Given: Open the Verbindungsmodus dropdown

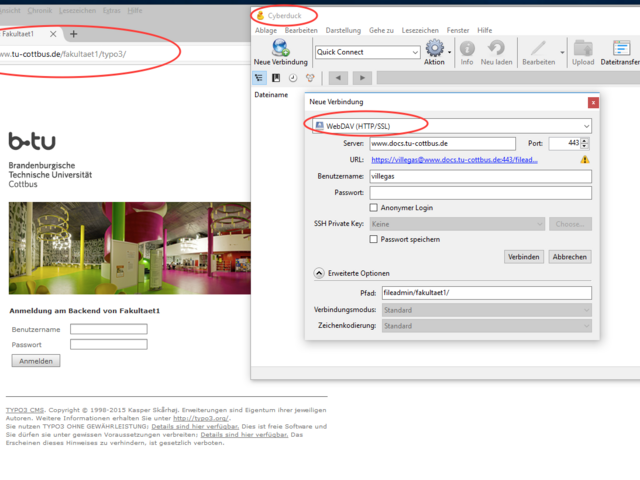Looking at the screenshot, I should click(487, 310).
